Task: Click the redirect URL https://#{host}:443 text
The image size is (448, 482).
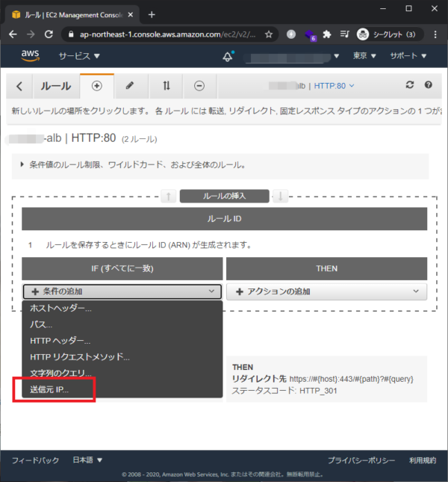Action: coord(351,379)
